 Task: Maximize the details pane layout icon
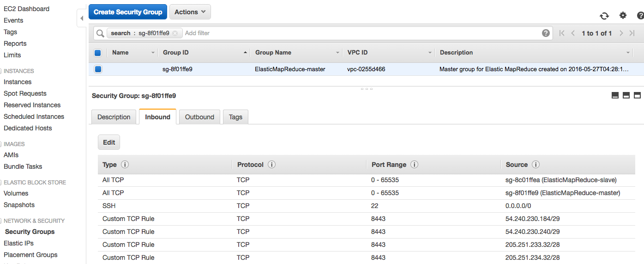coord(637,95)
